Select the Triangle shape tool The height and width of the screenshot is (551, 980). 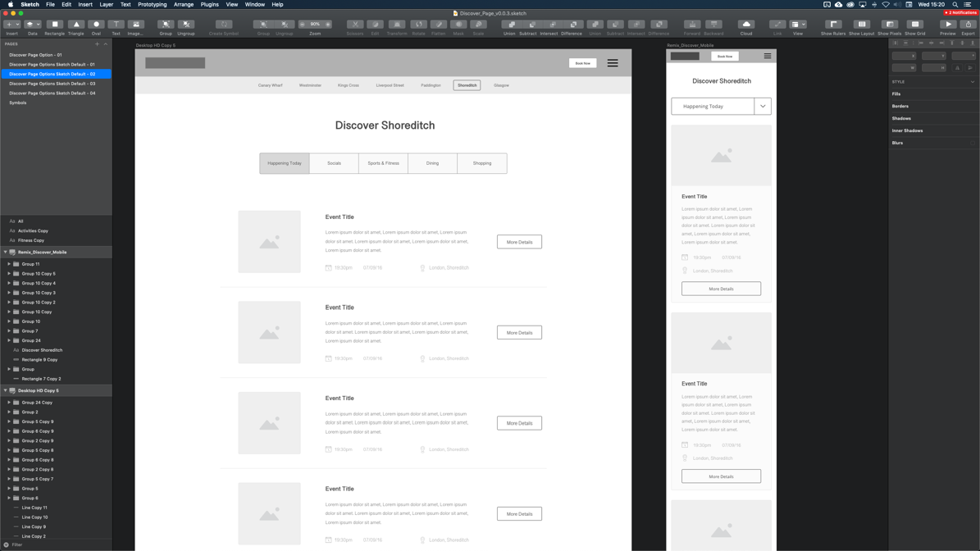tap(75, 25)
